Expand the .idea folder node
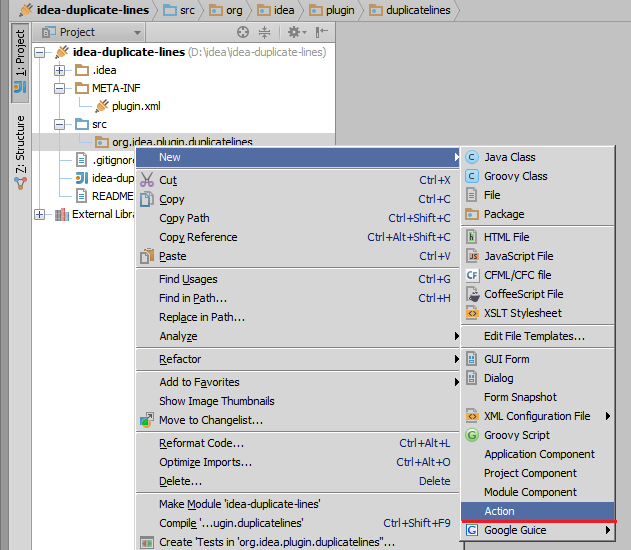This screenshot has width=631, height=550. coord(60,70)
